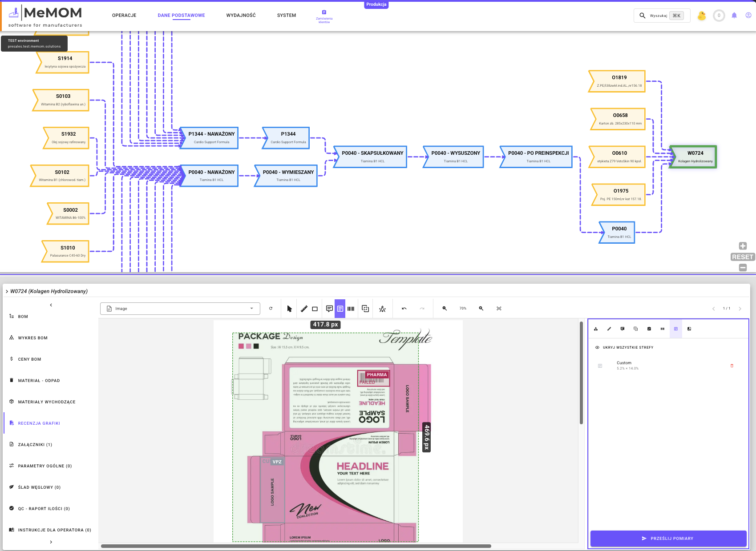Screen dimensions: 756x551
Task: Go to next page of image
Action: 740,309
